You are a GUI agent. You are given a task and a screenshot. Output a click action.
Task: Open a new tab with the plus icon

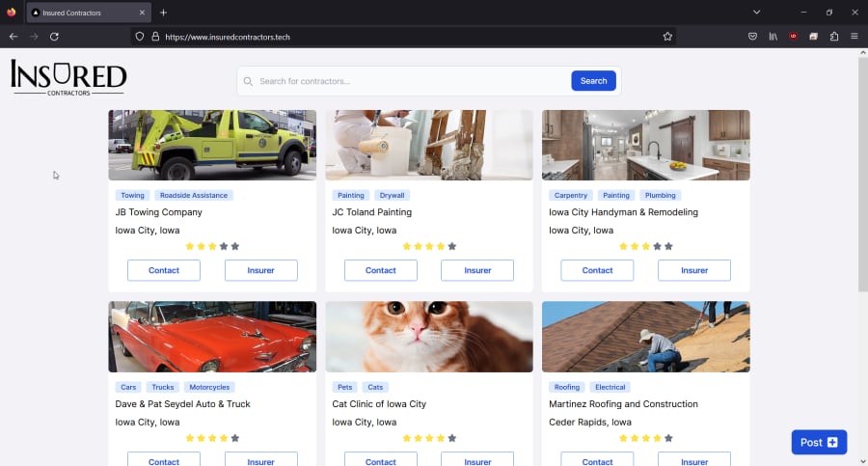(x=163, y=13)
